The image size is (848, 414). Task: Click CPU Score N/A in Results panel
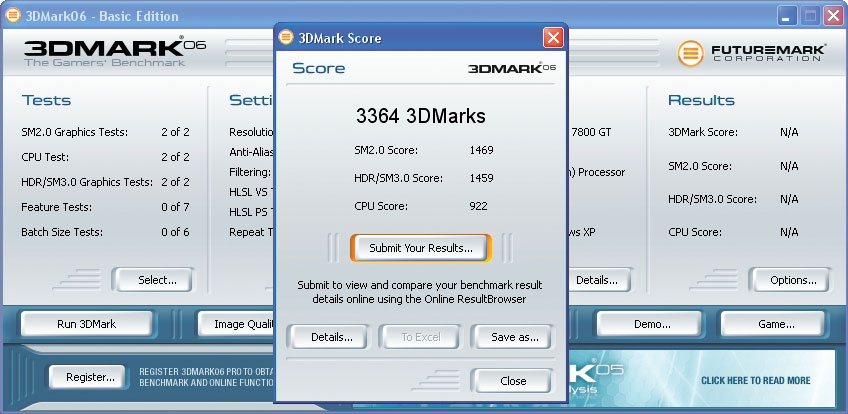789,232
